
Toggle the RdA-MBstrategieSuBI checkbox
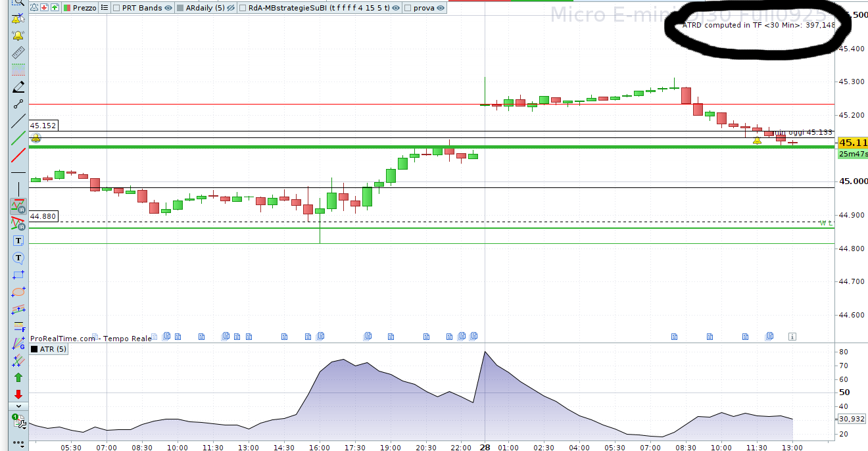(x=243, y=9)
